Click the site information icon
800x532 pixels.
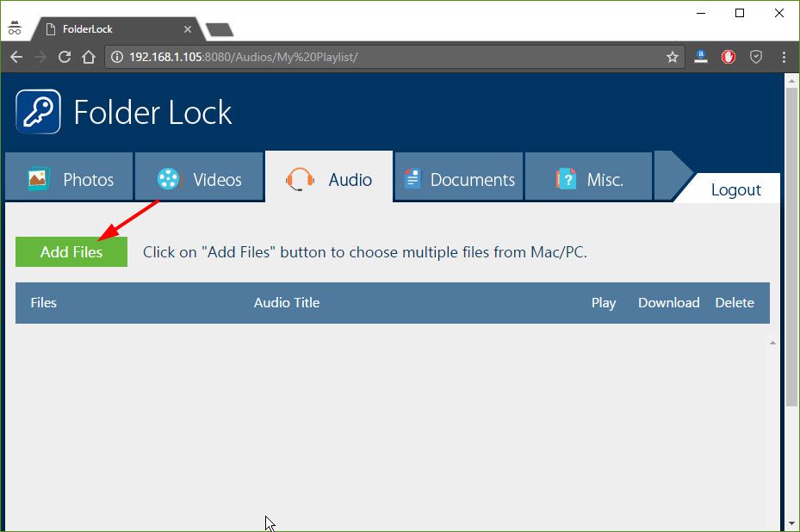(117, 57)
